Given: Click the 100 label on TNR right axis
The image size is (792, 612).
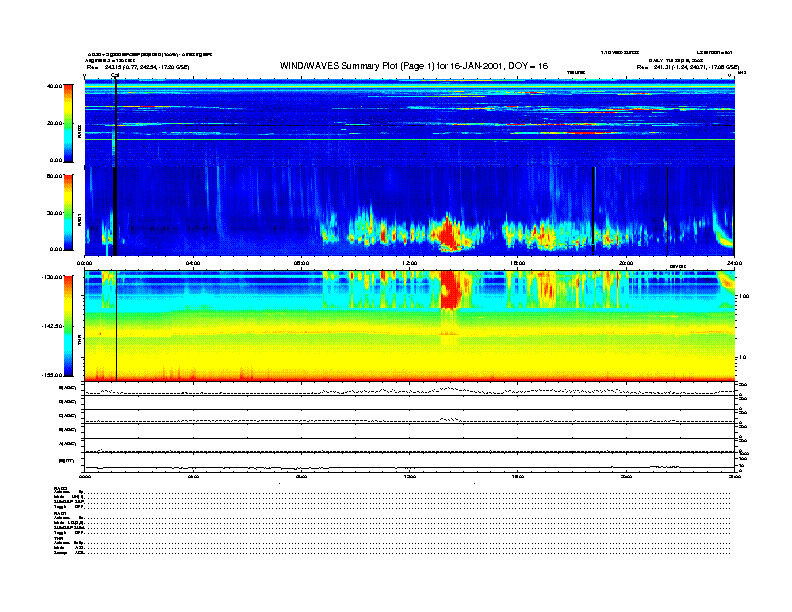Looking at the screenshot, I should (x=744, y=296).
